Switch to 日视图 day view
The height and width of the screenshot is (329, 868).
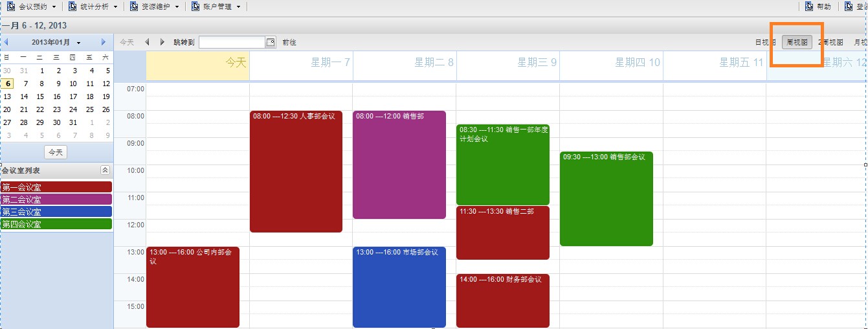click(x=764, y=42)
